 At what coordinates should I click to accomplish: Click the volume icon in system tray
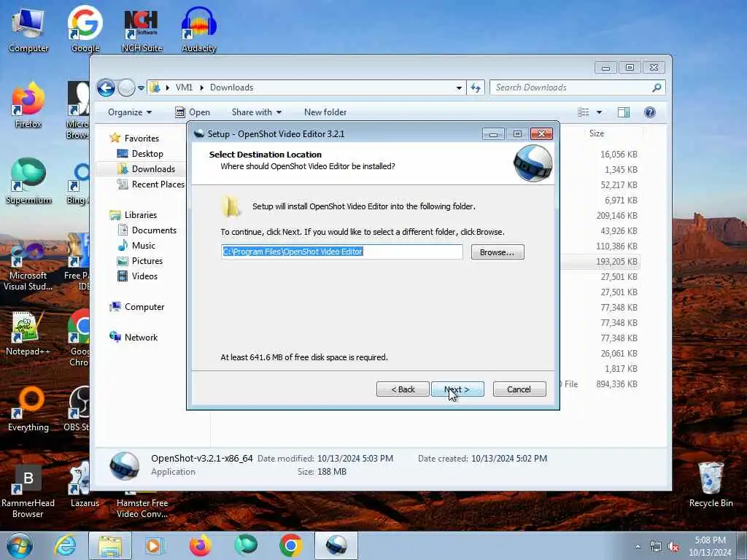tap(673, 547)
